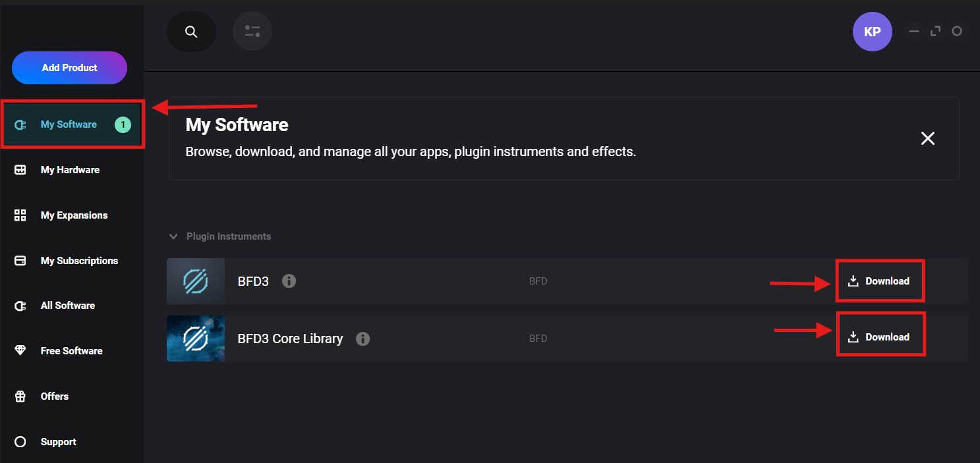Viewport: 980px width, 463px height.
Task: Click the Plugin Instruments heading text
Action: [x=229, y=236]
